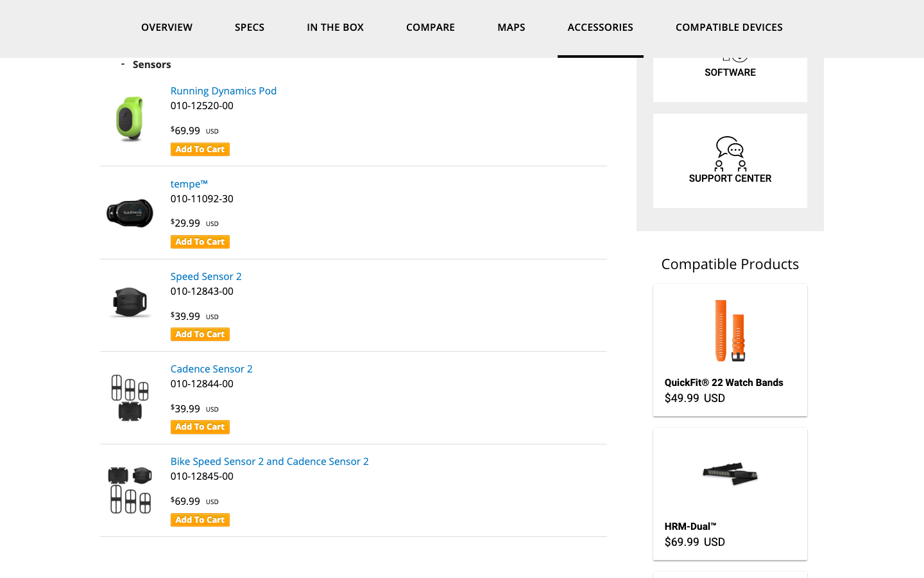Add Bike Speed and Cadence Sensor bundle to cart
The width and height of the screenshot is (924, 578).
[x=200, y=520]
